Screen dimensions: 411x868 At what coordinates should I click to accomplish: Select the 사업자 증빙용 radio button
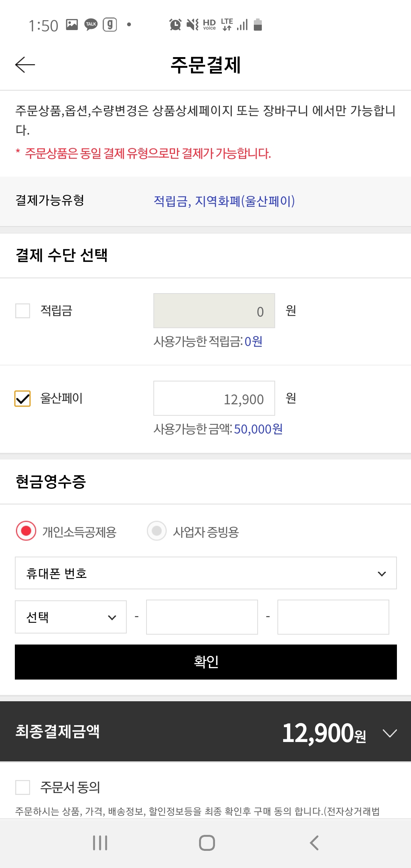(x=156, y=533)
